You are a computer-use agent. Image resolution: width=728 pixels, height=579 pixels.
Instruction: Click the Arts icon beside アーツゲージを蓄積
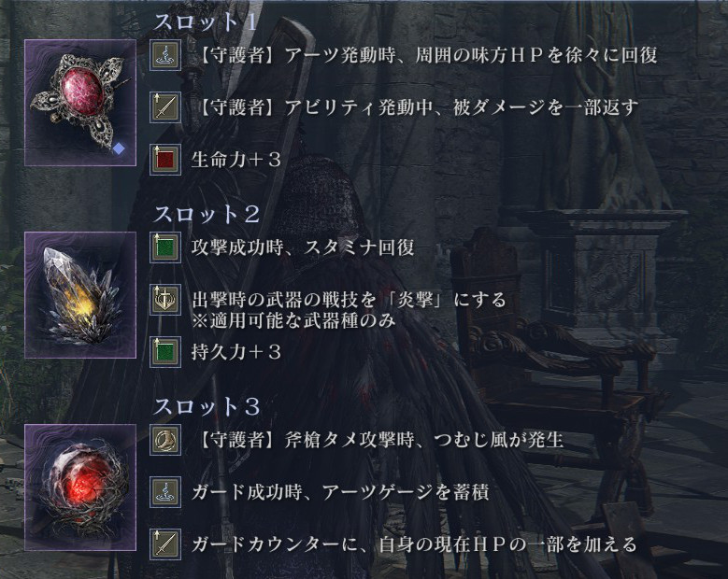coord(165,492)
